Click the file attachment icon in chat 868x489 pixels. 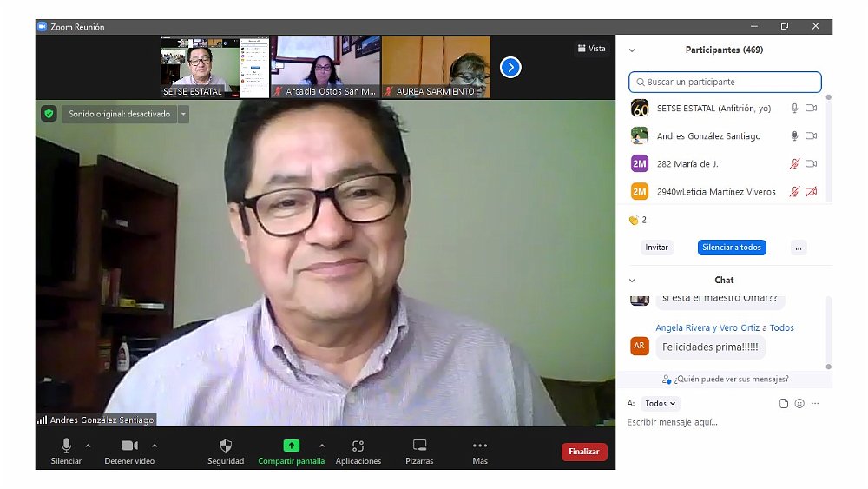tap(784, 404)
